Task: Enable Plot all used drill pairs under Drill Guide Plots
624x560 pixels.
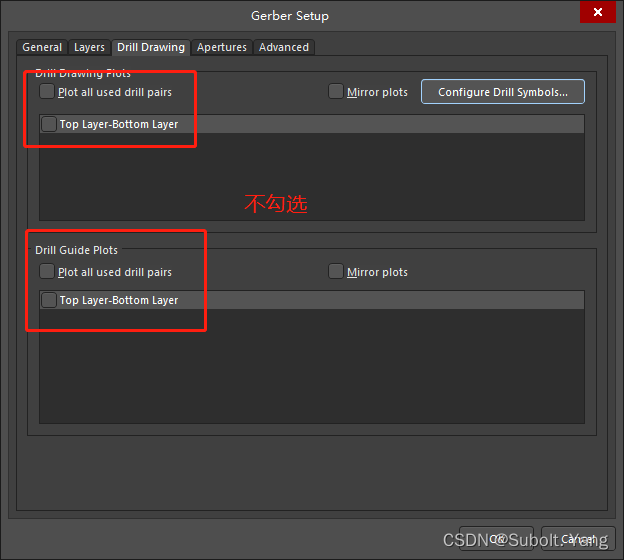Action: pos(47,272)
